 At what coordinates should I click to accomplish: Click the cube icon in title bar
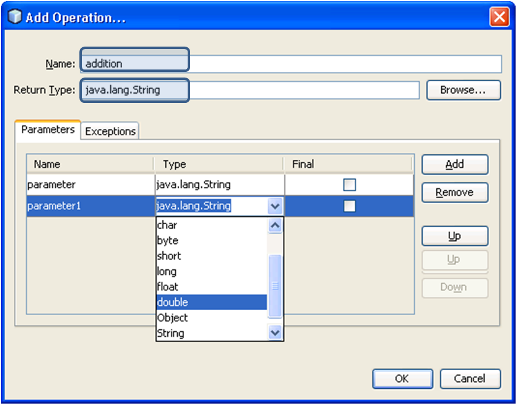coord(15,17)
